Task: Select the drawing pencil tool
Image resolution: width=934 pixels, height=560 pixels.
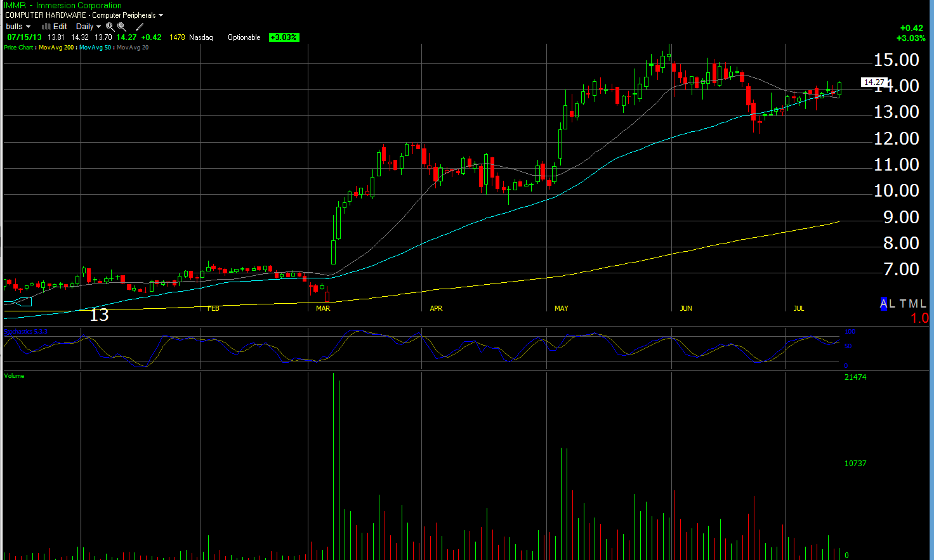Action: coord(140,27)
